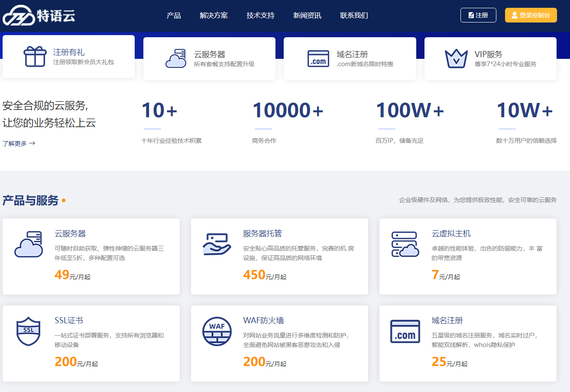
Task: Click the SSL shield icon
Action: click(x=28, y=331)
